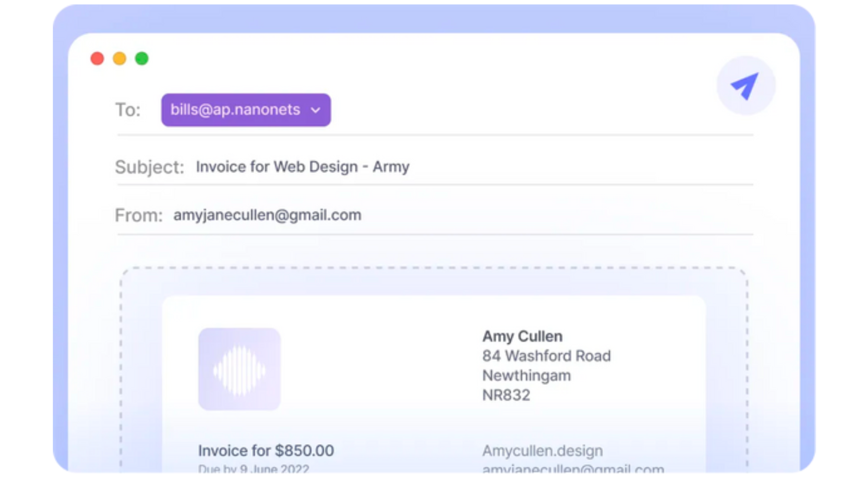
Task: Click the Invoice for $850.00 heading
Action: point(266,450)
